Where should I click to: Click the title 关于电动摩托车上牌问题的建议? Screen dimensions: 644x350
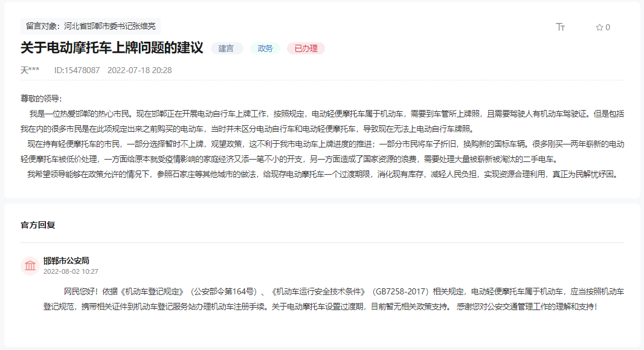point(112,48)
